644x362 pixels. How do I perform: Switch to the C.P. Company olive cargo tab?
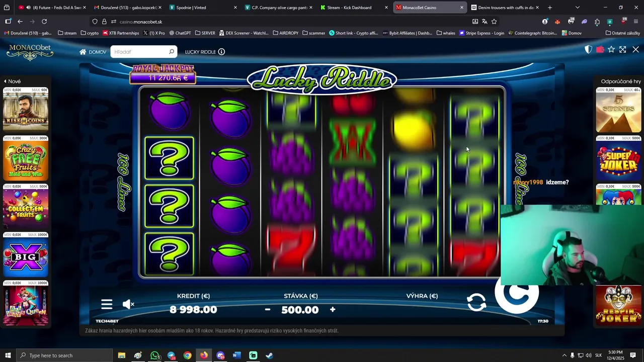click(x=279, y=8)
